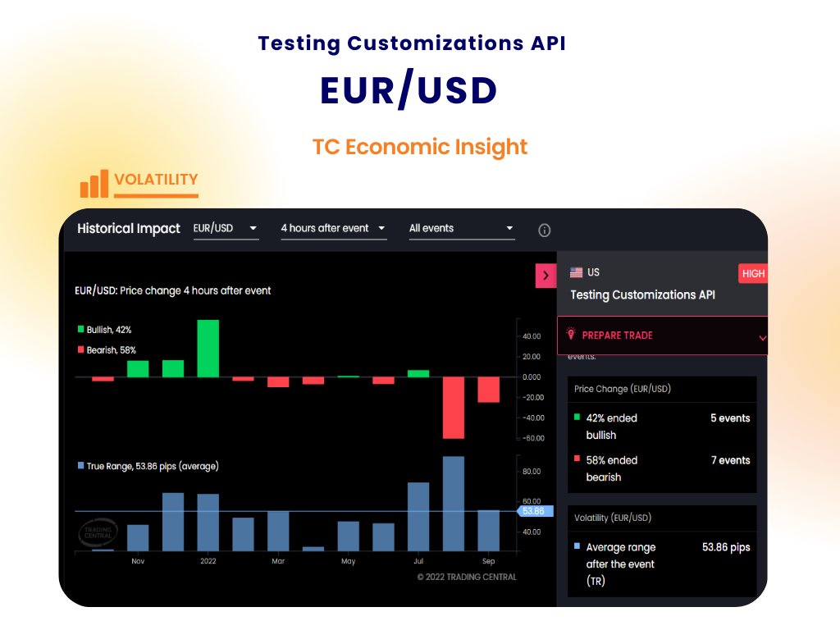The image size is (840, 630).
Task: Click the orange volatility bar chart icon
Action: [94, 184]
